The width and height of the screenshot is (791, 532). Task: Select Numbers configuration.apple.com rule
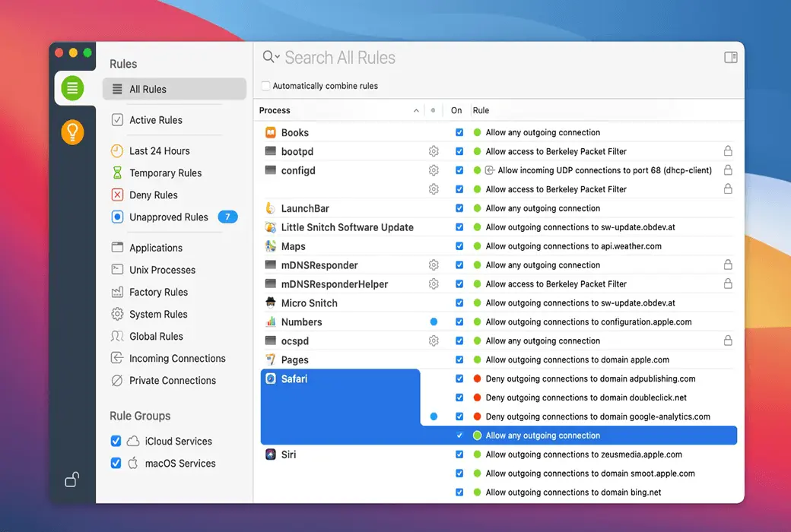(588, 321)
